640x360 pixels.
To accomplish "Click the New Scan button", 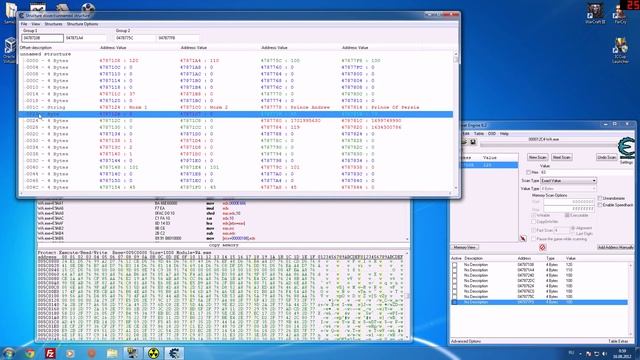I will click(x=538, y=157).
